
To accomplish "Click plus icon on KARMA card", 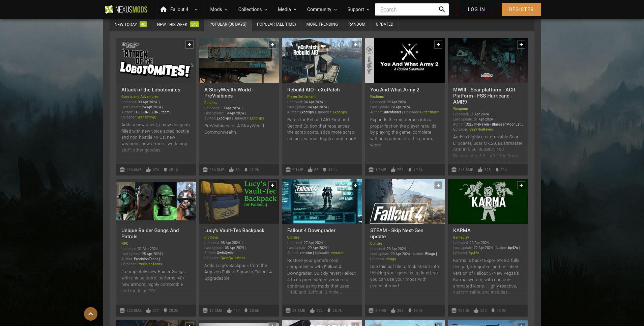I will tap(521, 185).
